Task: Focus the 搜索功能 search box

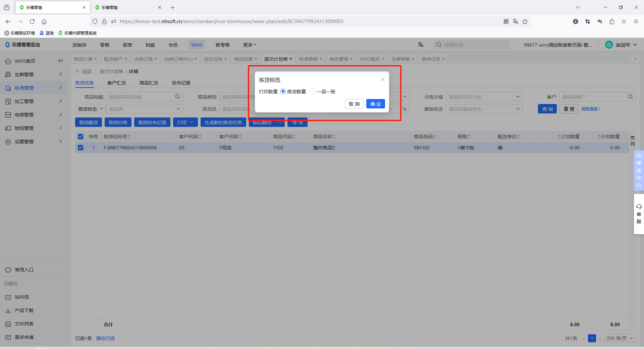Action: tap(472, 45)
